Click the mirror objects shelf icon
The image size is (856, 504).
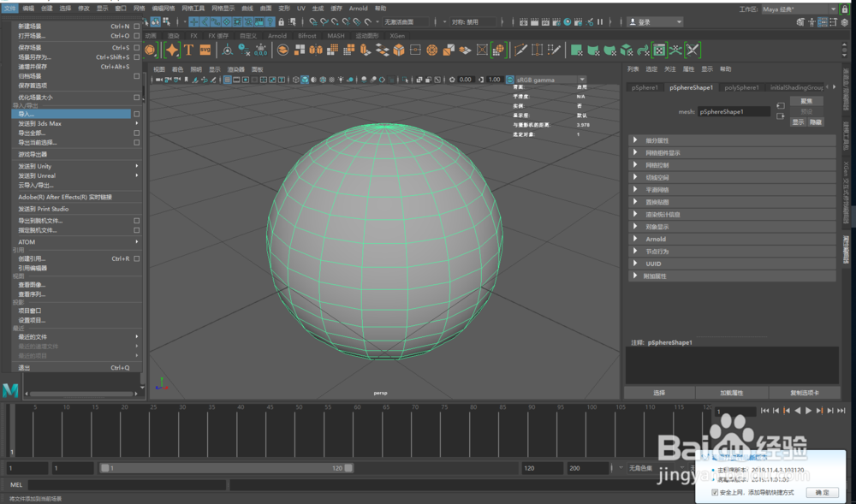click(316, 50)
